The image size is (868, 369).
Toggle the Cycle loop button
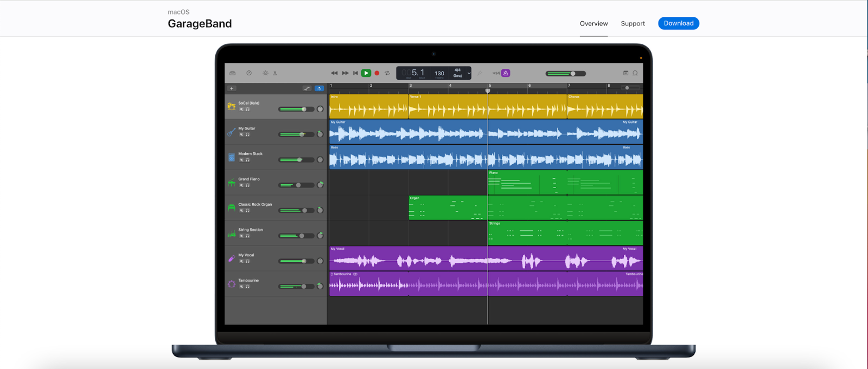[x=387, y=73]
